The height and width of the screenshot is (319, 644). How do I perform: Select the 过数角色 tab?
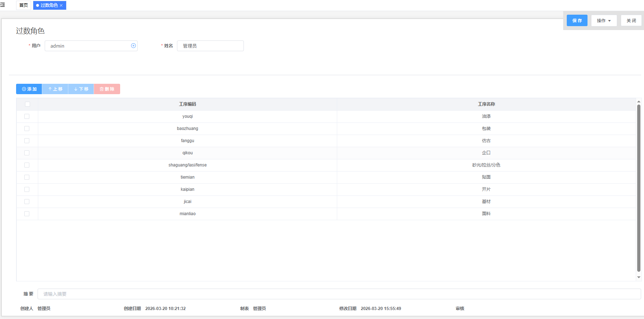[49, 5]
